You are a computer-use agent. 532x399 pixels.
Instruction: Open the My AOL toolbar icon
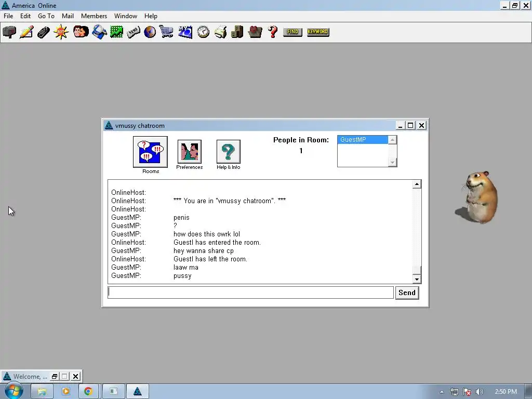(185, 32)
